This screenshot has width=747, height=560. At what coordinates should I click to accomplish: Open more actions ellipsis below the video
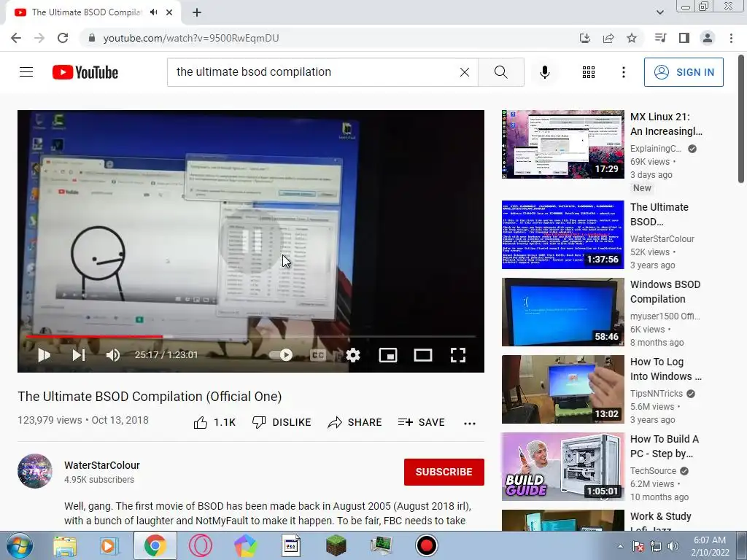point(470,423)
